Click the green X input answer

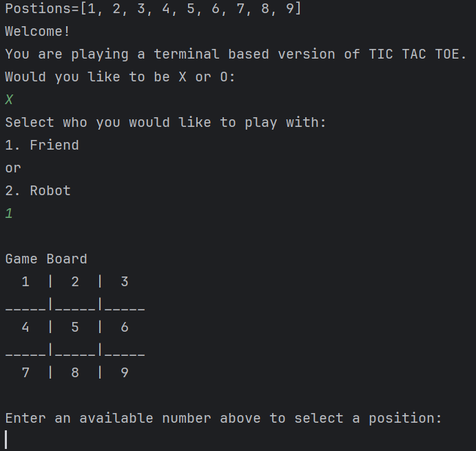point(9,100)
